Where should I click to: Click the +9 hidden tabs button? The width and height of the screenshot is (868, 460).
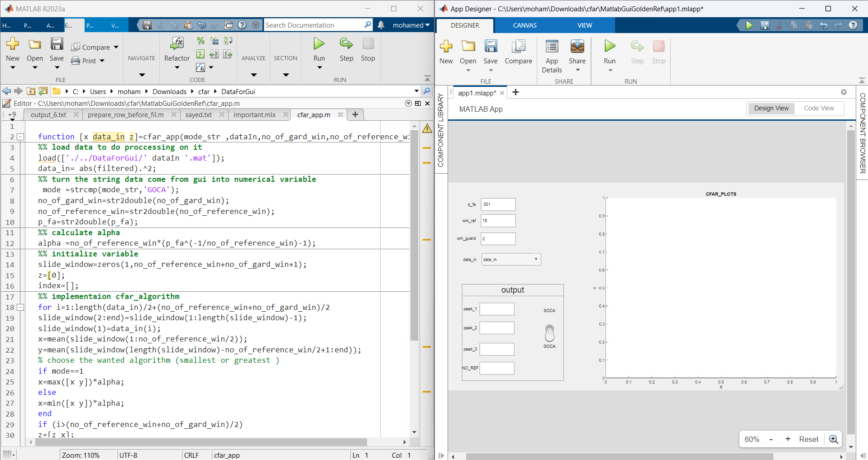(x=12, y=115)
